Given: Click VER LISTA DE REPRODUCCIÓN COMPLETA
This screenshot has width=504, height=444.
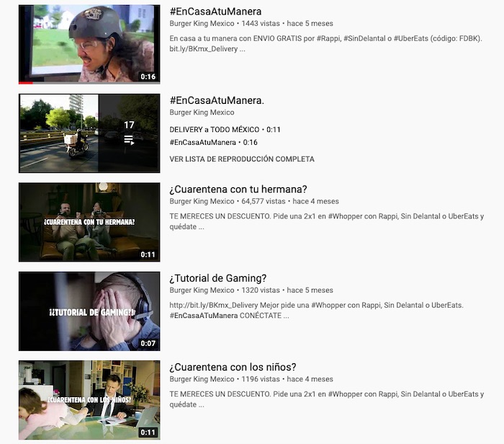Looking at the screenshot, I should (x=242, y=159).
